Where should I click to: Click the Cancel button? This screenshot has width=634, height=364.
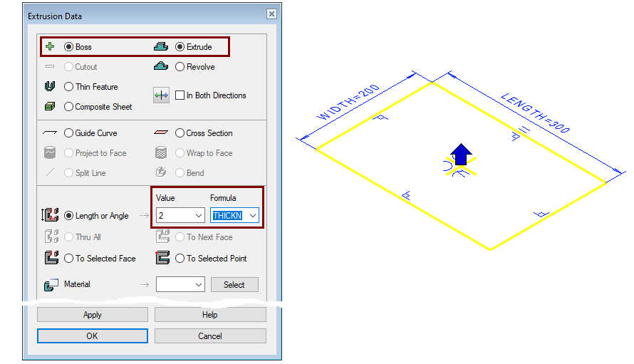click(210, 336)
